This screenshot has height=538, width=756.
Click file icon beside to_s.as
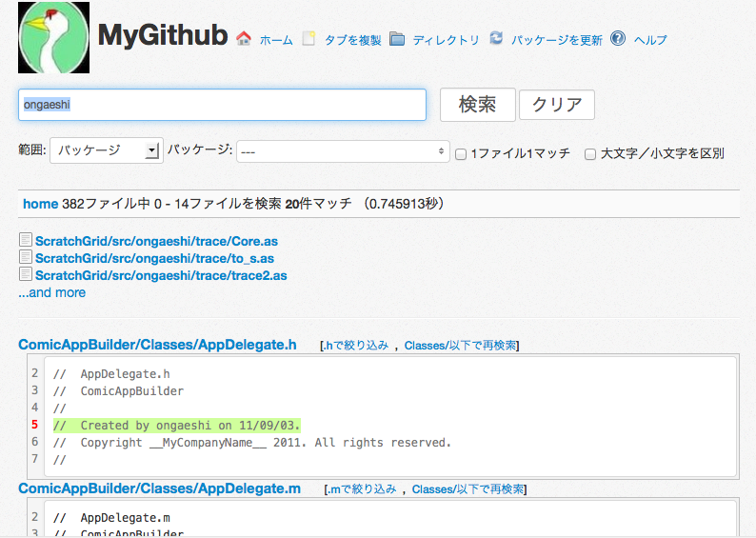(26, 257)
